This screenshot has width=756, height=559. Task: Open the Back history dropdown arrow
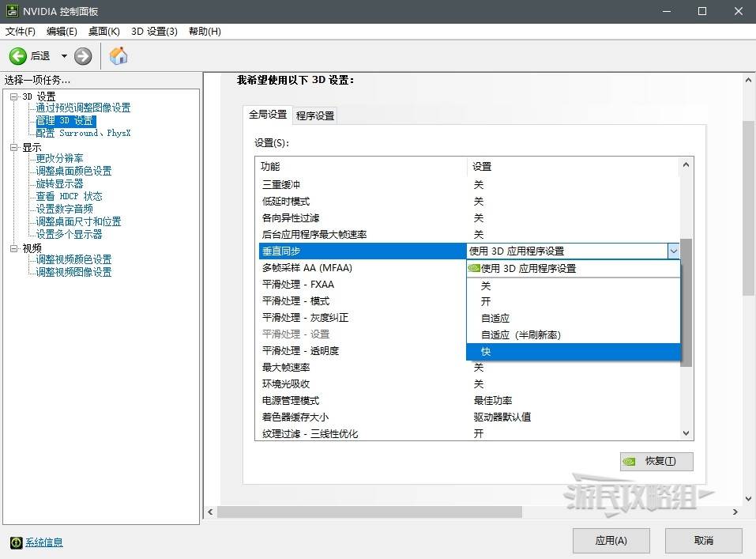click(x=64, y=56)
